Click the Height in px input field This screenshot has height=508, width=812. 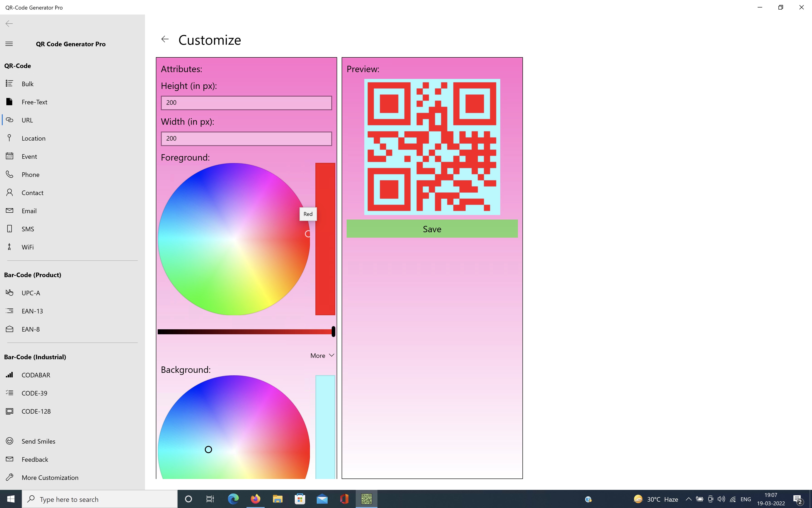tap(246, 103)
